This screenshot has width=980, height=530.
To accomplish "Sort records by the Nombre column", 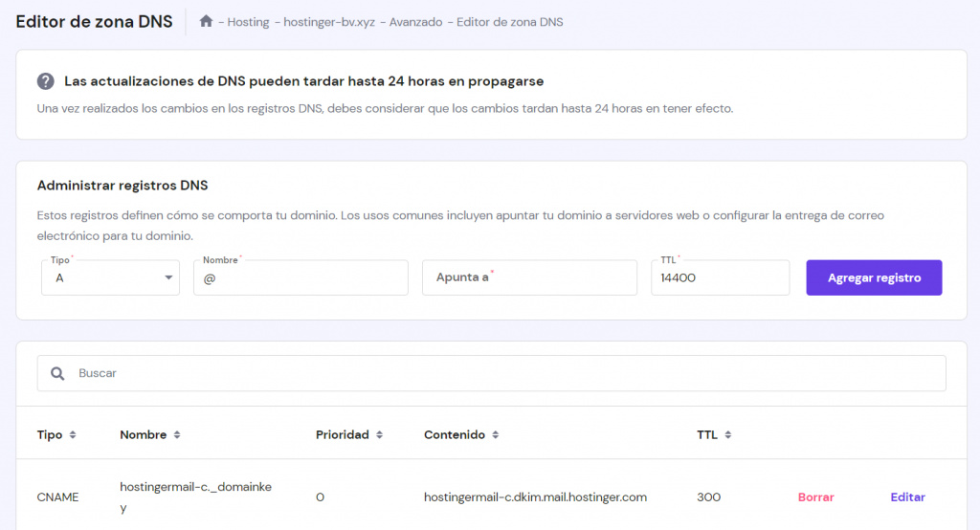I will tap(176, 435).
